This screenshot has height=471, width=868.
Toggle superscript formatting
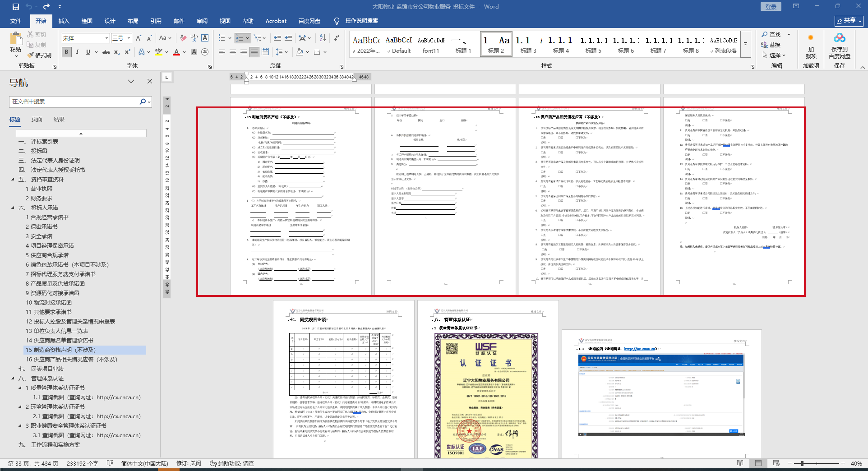(x=128, y=52)
